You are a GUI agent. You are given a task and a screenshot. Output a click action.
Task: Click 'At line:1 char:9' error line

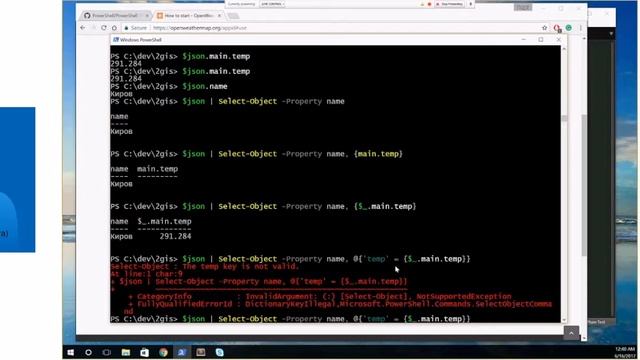[x=147, y=274]
